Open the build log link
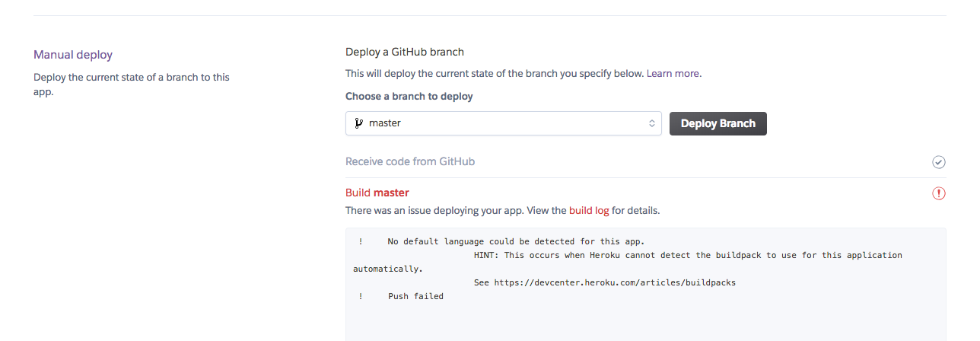The width and height of the screenshot is (980, 341). click(x=589, y=210)
